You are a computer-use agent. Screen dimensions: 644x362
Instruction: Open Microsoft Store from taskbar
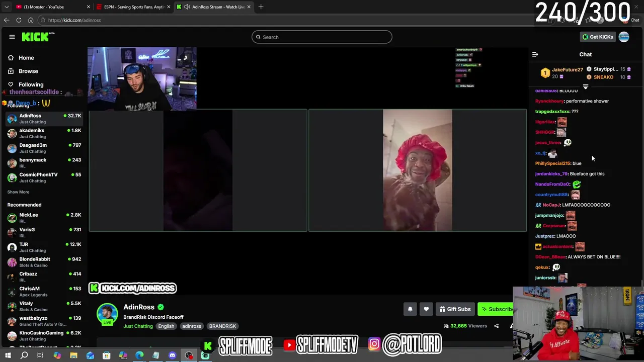tap(107, 356)
